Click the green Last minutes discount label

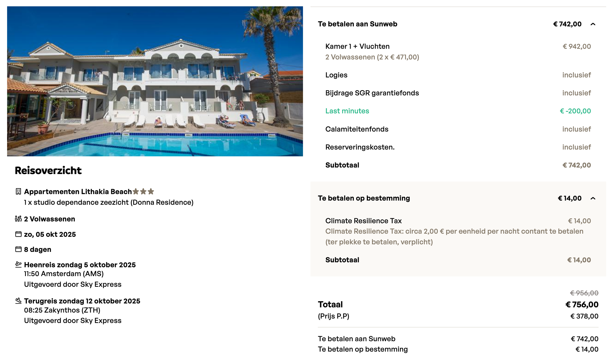point(347,111)
